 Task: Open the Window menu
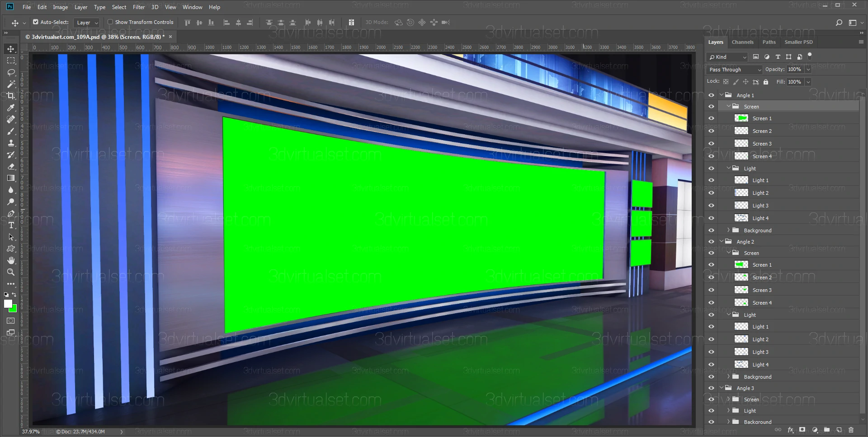tap(192, 7)
